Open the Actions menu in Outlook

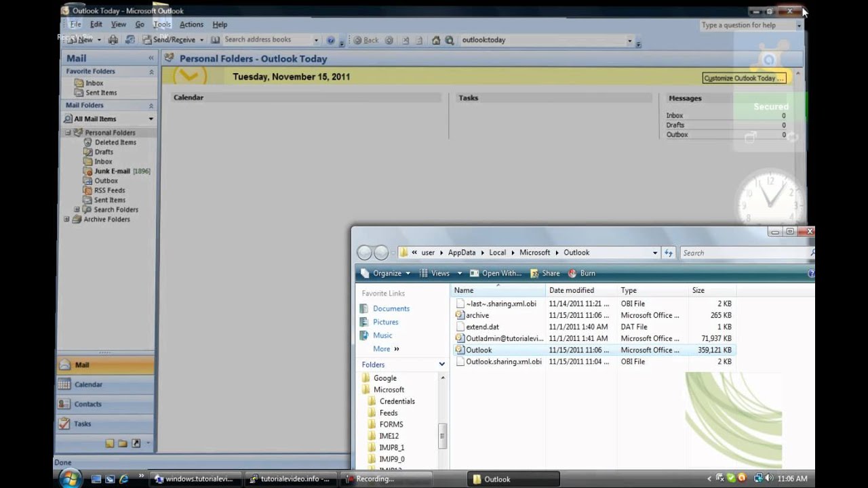pyautogui.click(x=191, y=24)
